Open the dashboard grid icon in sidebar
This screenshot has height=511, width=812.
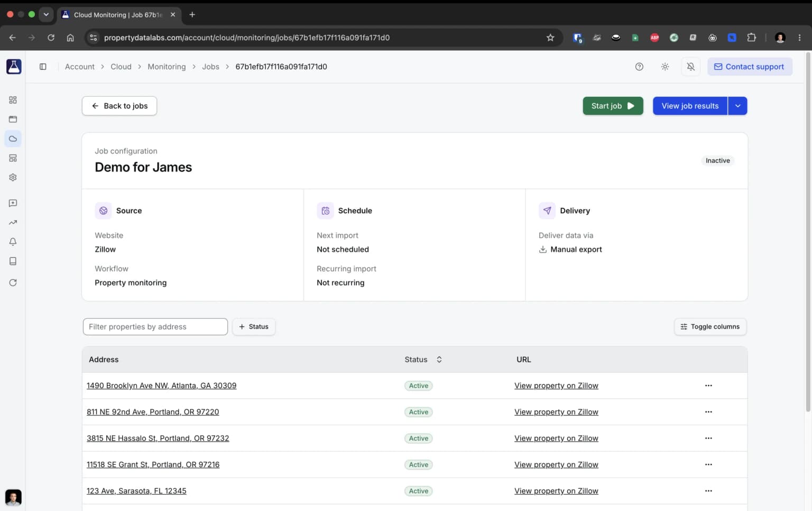[13, 100]
